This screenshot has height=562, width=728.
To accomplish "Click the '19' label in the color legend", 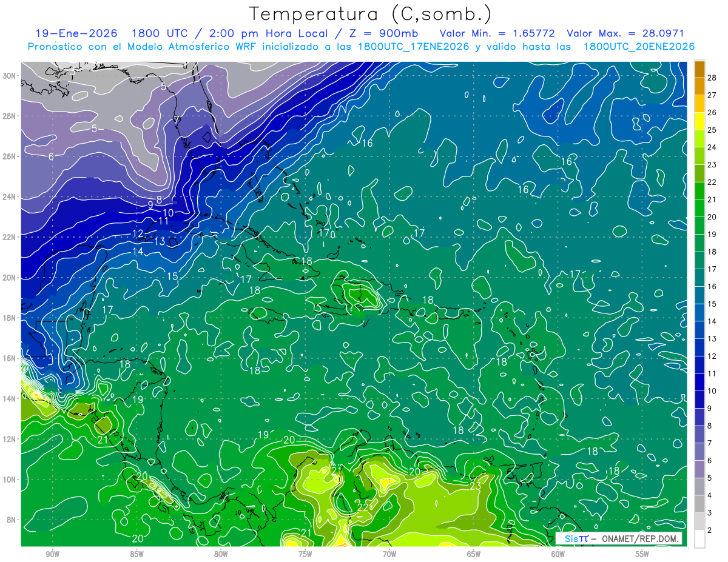I will point(713,235).
